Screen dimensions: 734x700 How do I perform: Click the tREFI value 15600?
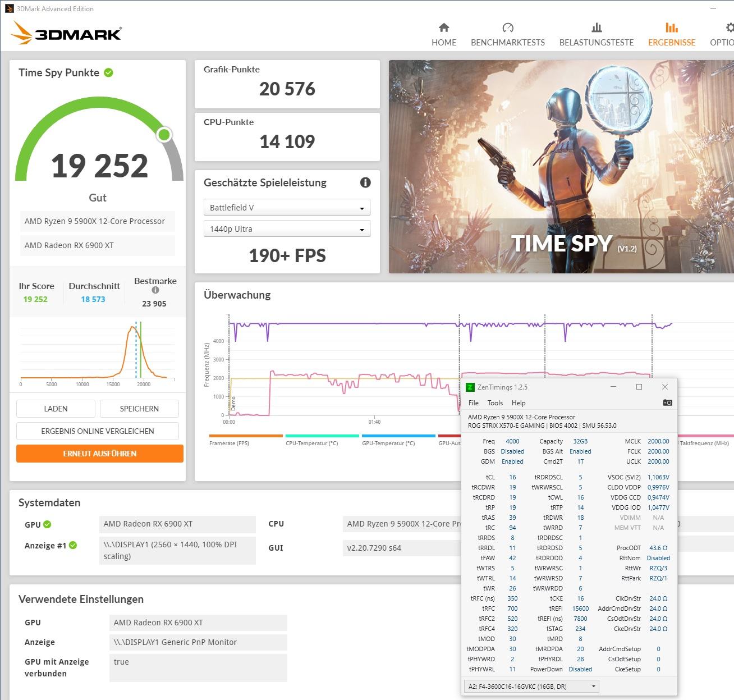(580, 609)
